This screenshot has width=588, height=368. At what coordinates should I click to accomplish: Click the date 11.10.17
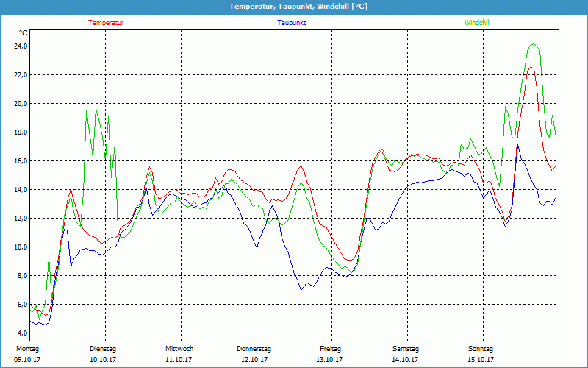coord(179,360)
